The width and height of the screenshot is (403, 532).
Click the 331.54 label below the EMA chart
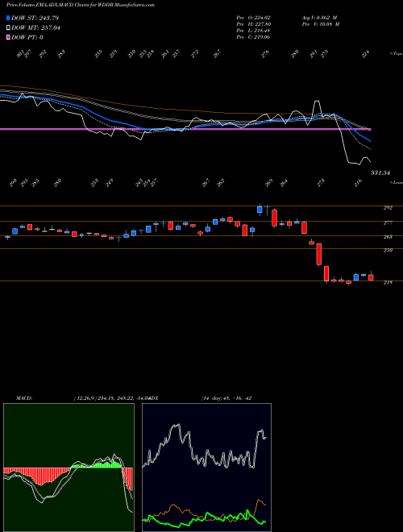pyautogui.click(x=380, y=173)
